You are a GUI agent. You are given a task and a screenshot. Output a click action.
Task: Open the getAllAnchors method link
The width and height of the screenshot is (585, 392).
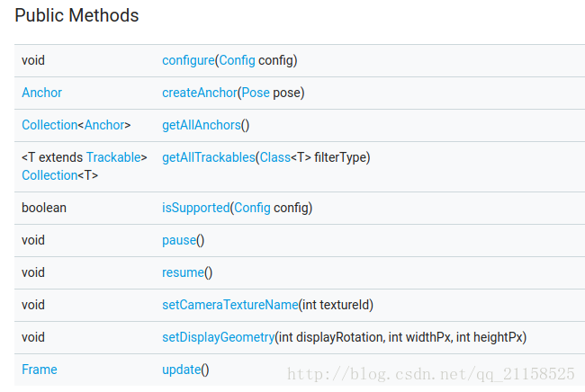tap(202, 125)
